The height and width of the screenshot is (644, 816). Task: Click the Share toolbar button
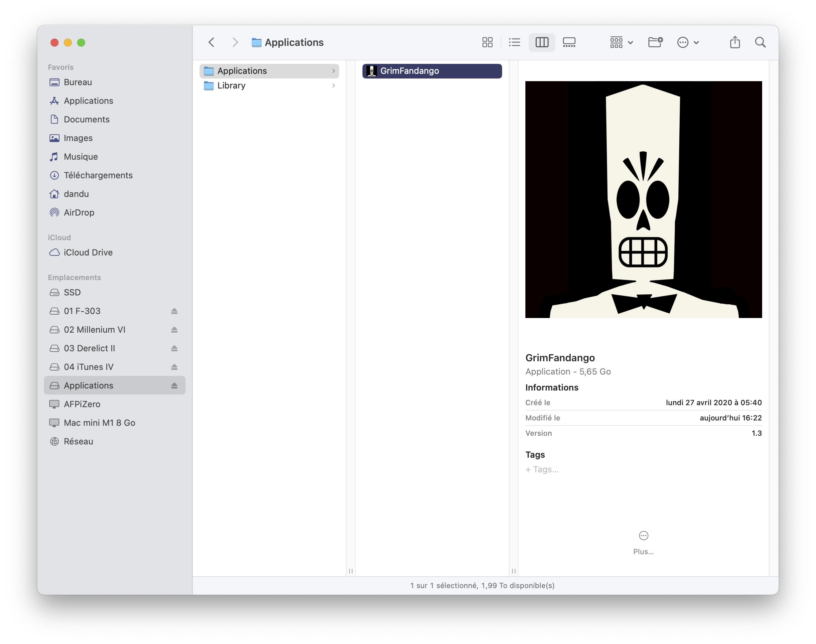pos(735,42)
